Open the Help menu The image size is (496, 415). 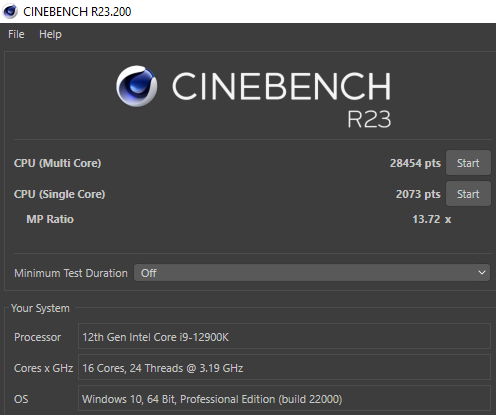click(x=50, y=34)
